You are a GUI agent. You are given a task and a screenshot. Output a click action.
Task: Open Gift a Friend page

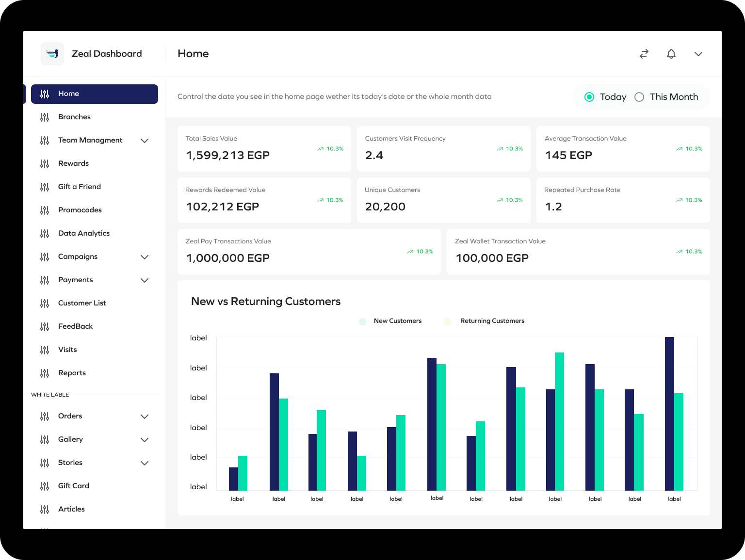[x=95, y=187]
